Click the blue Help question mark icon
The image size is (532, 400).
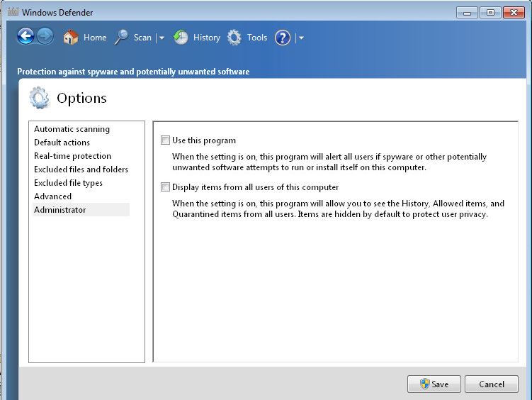(x=283, y=38)
